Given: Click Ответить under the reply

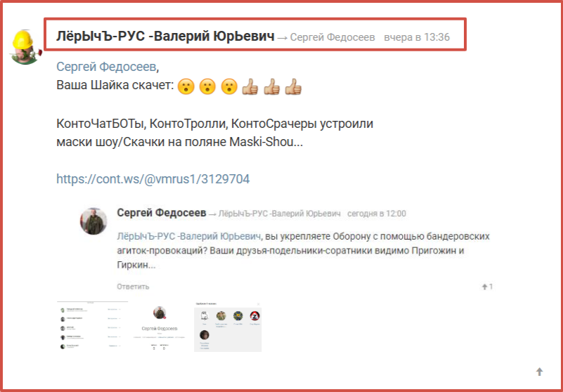Looking at the screenshot, I should pyautogui.click(x=133, y=287).
